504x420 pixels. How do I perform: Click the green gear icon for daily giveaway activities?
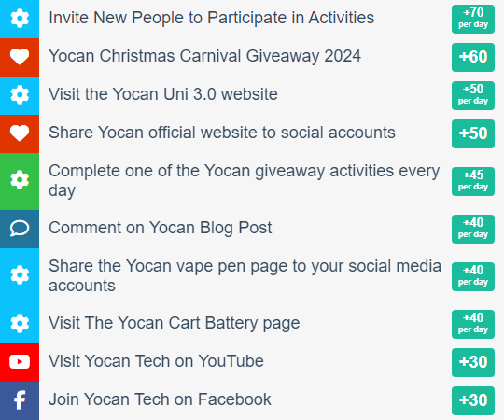tap(20, 179)
